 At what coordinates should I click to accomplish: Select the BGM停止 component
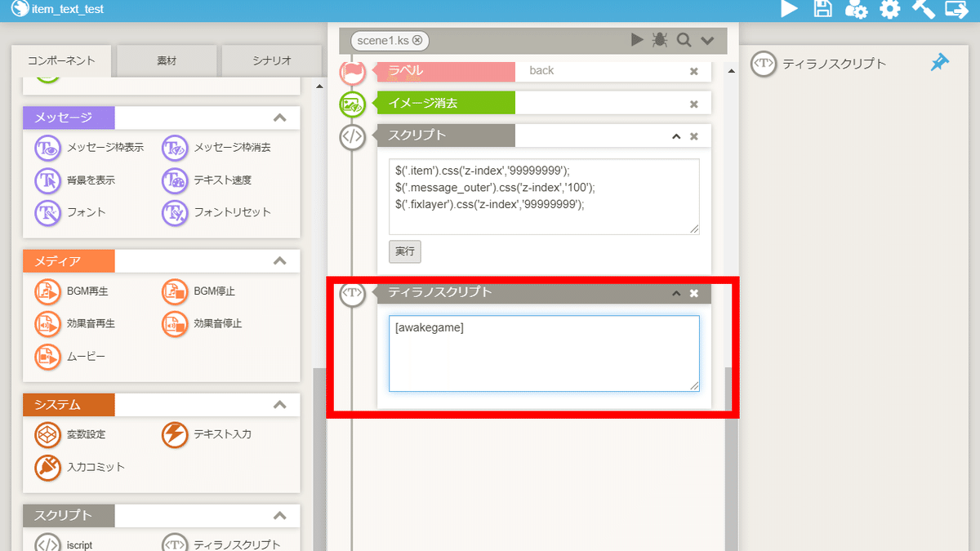(x=198, y=291)
